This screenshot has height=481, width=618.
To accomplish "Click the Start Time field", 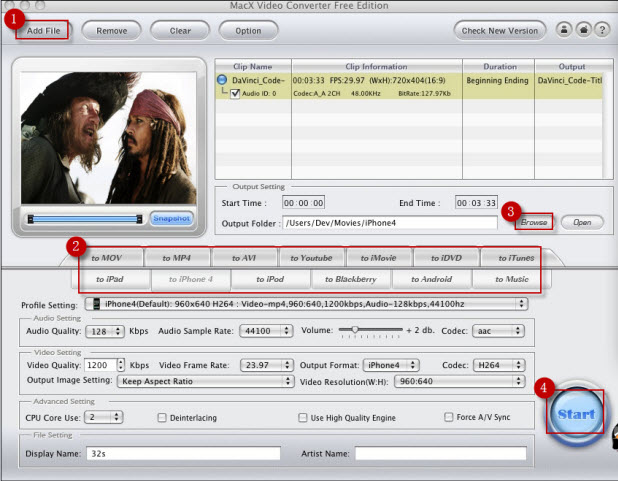I will [303, 203].
